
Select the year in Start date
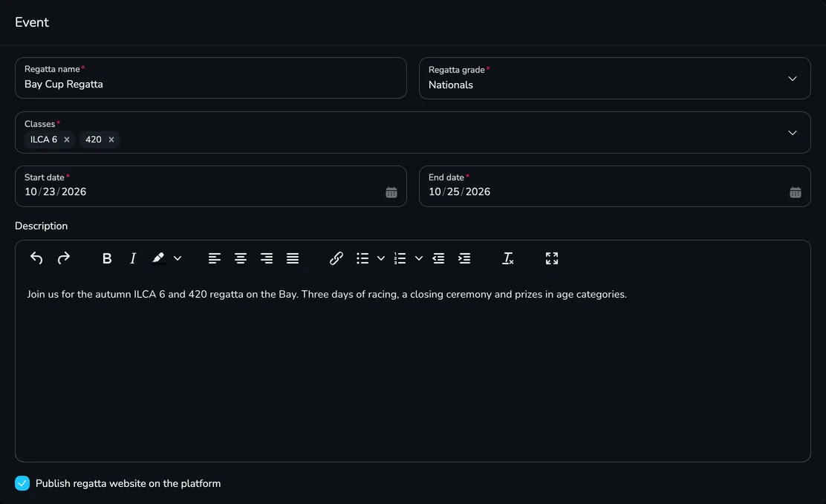[x=74, y=192]
